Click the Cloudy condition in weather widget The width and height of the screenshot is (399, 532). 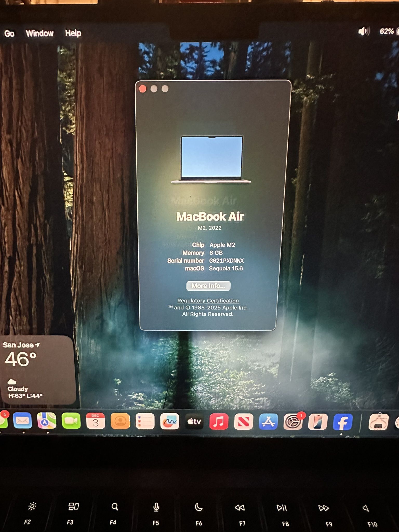tap(18, 389)
